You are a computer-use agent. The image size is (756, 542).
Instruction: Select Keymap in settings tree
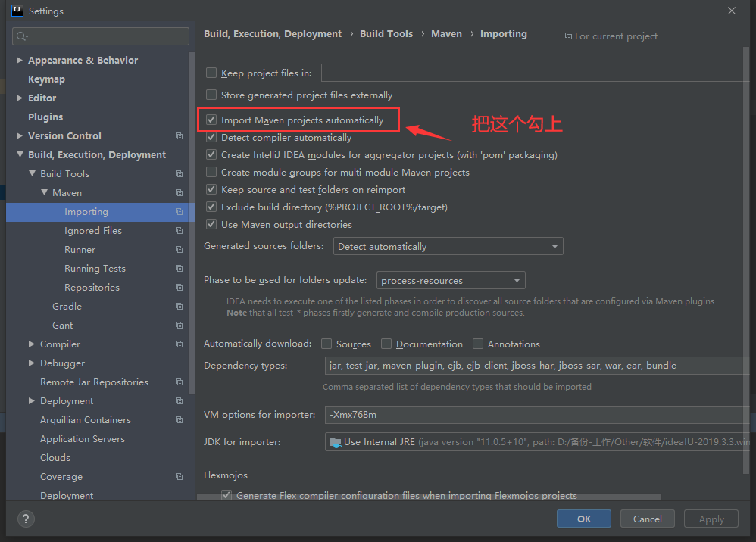46,79
